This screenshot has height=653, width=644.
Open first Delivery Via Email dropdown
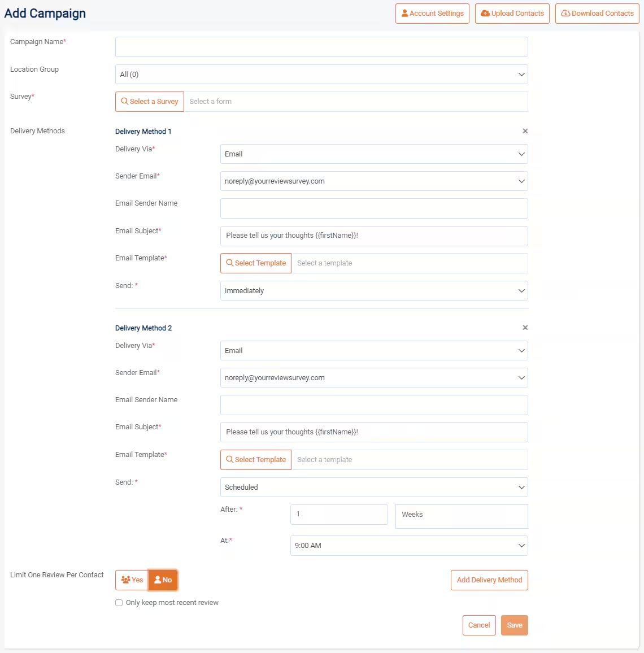(x=373, y=154)
